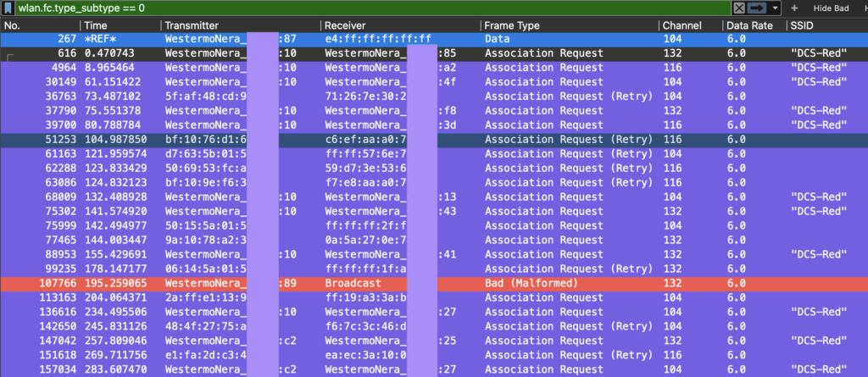Open the recent filter history dropdown
The width and height of the screenshot is (868, 377).
point(775,8)
